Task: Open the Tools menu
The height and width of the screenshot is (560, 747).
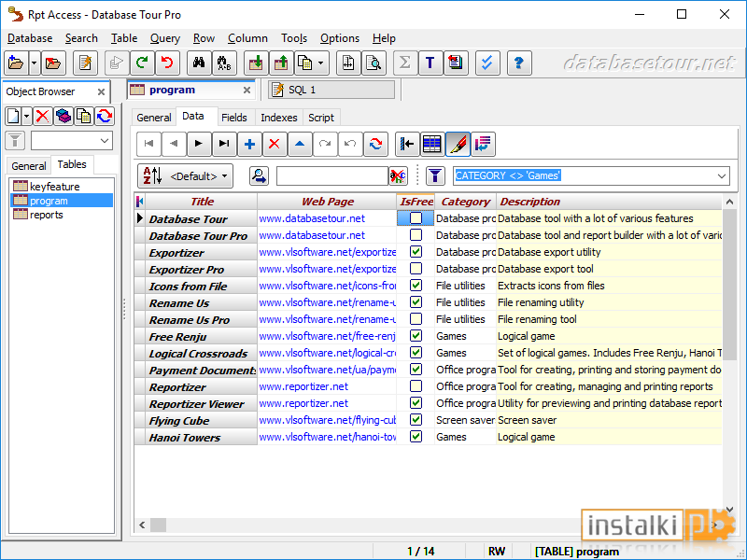Action: [294, 38]
